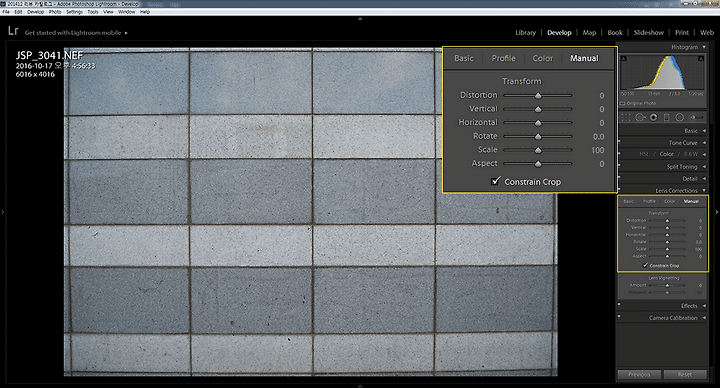Expand the HSL / Color / B&W panel triangle

click(704, 154)
